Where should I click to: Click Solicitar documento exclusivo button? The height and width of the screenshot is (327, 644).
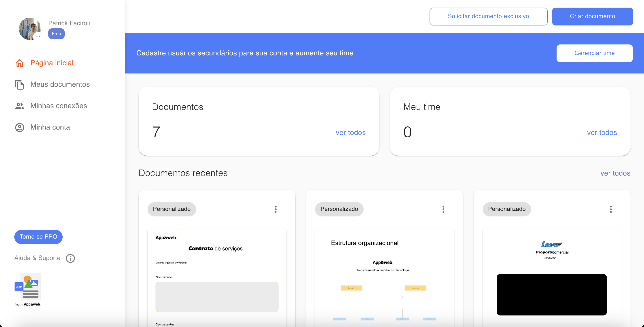[x=488, y=17]
